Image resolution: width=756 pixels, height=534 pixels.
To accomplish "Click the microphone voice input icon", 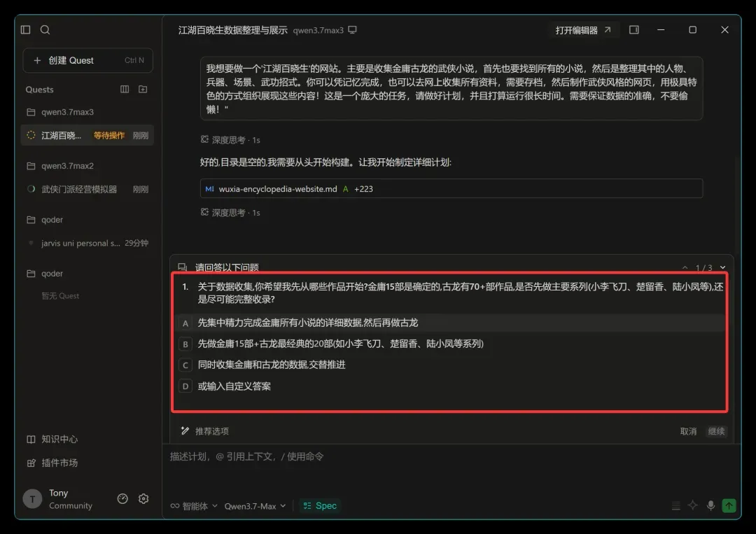I will [x=710, y=505].
